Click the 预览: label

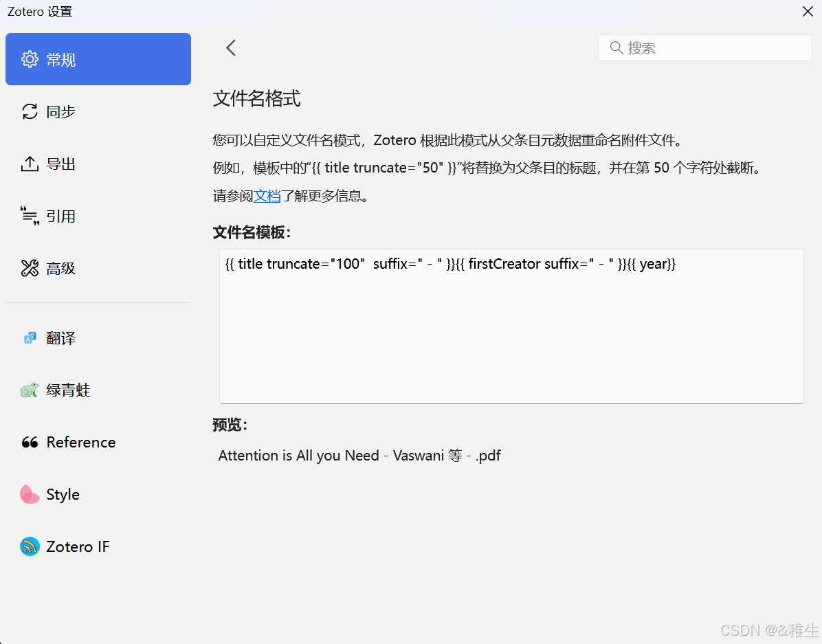click(x=230, y=424)
